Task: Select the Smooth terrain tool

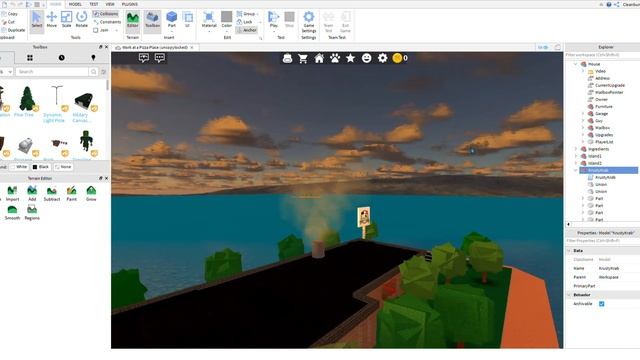Action: pyautogui.click(x=12, y=213)
